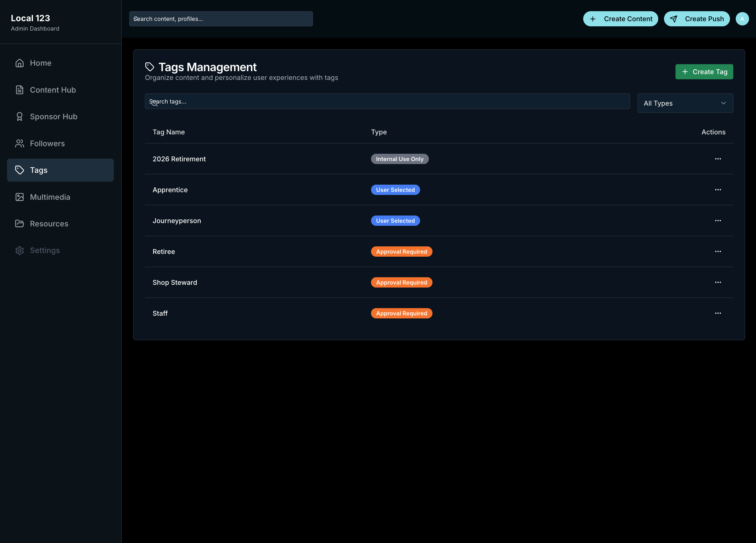Open the user avatar A menu
This screenshot has height=543, width=756.
point(742,19)
